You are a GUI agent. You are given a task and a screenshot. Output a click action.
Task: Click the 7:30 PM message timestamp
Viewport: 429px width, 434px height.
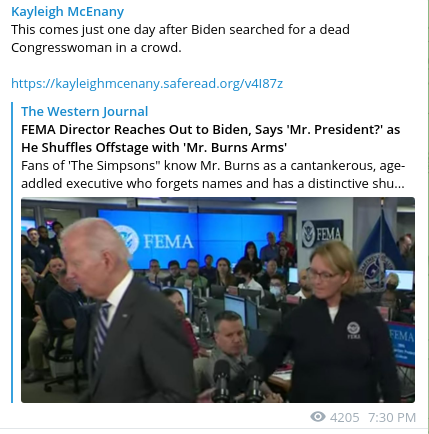point(392,417)
